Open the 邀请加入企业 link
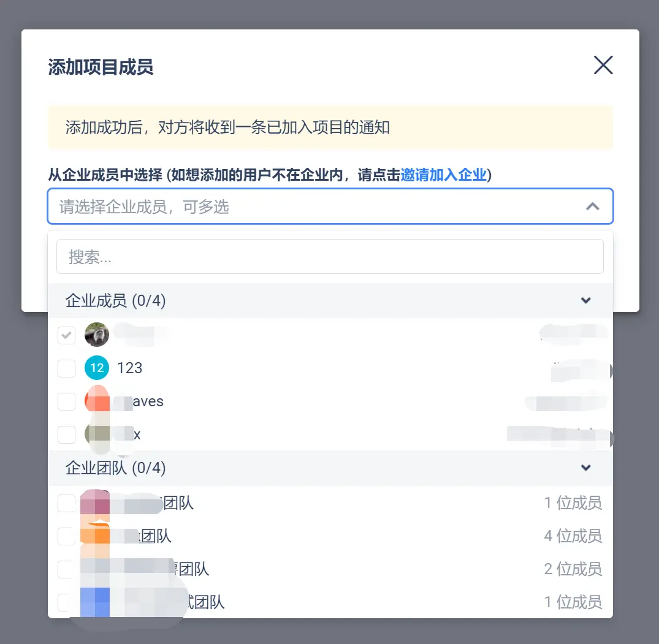Viewport: 659px width, 644px height. pyautogui.click(x=443, y=175)
